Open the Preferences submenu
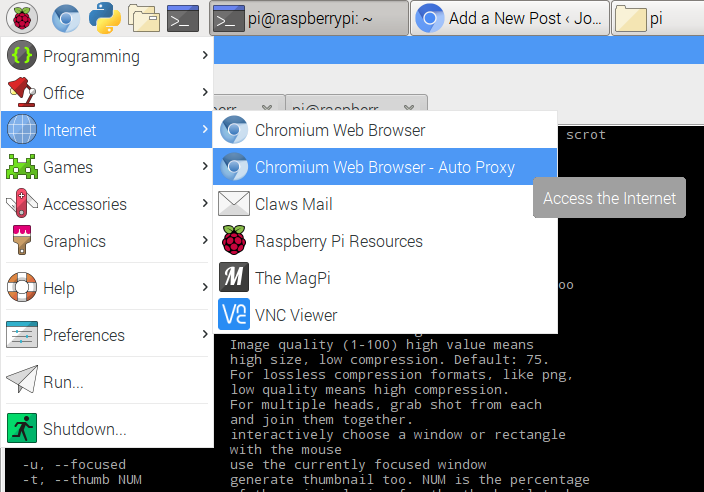 pyautogui.click(x=107, y=334)
